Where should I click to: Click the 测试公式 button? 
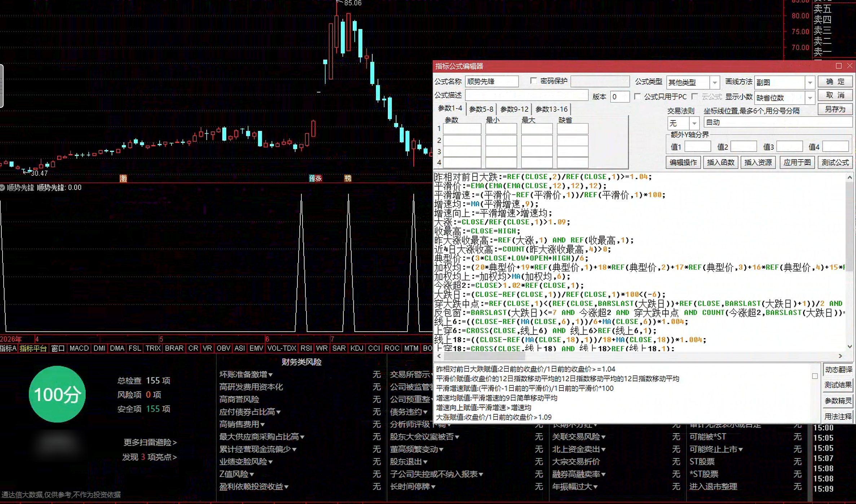pos(835,163)
